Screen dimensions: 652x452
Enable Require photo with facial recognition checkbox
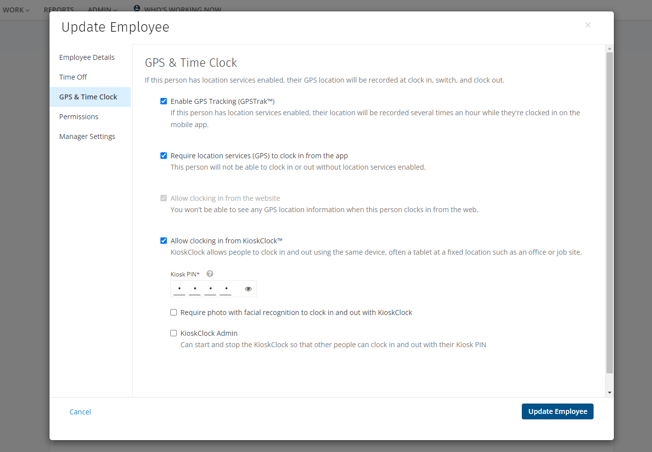pos(173,312)
